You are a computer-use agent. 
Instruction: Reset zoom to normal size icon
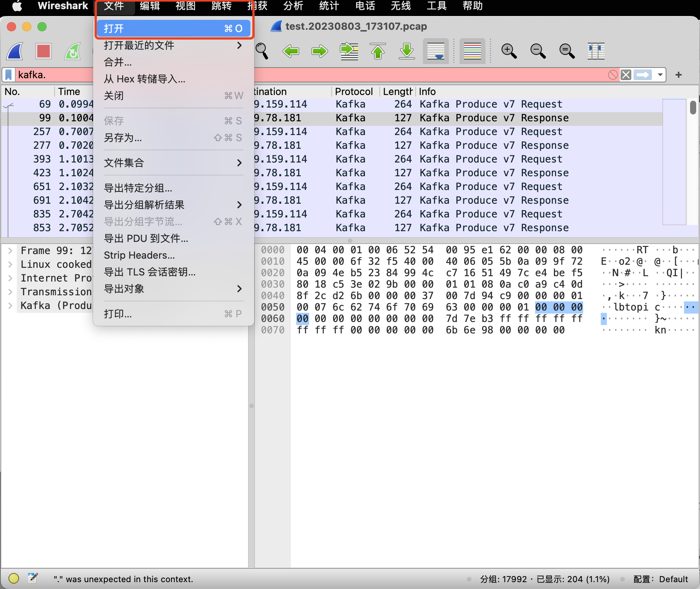(x=567, y=51)
